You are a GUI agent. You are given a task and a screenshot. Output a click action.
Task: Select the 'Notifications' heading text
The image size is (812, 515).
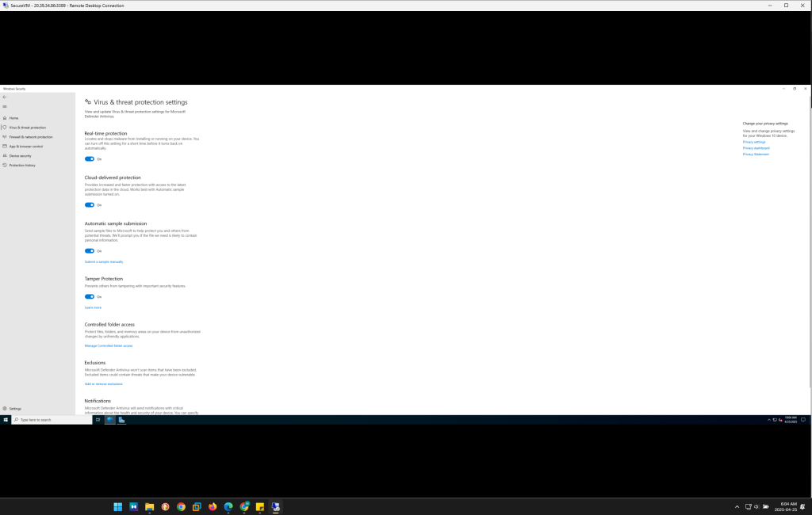coord(98,401)
